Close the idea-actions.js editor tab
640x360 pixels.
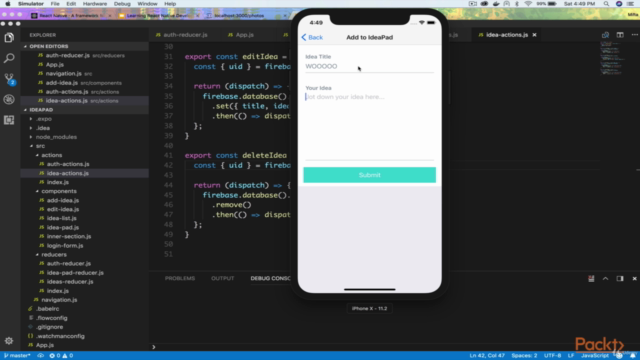click(534, 35)
